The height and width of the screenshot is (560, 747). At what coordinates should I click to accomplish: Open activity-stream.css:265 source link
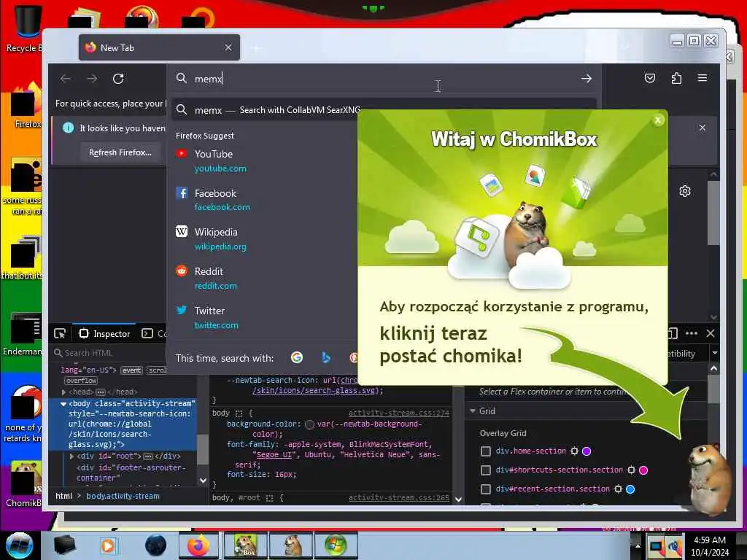click(399, 497)
